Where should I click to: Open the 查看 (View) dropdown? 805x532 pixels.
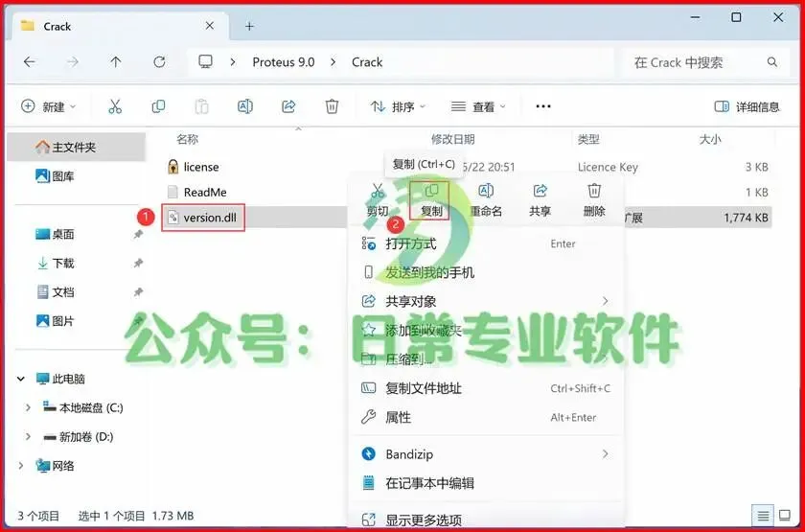click(478, 106)
